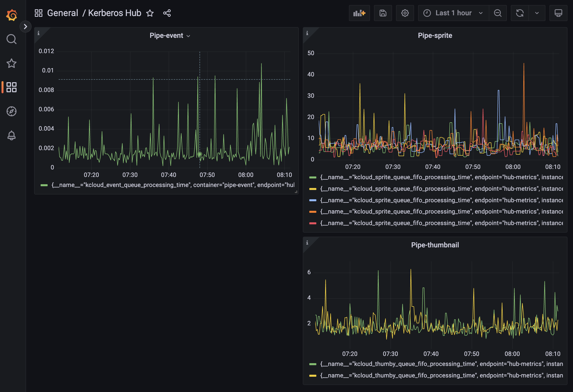Open the Alerting bell icon
This screenshot has height=392, width=573.
click(12, 135)
